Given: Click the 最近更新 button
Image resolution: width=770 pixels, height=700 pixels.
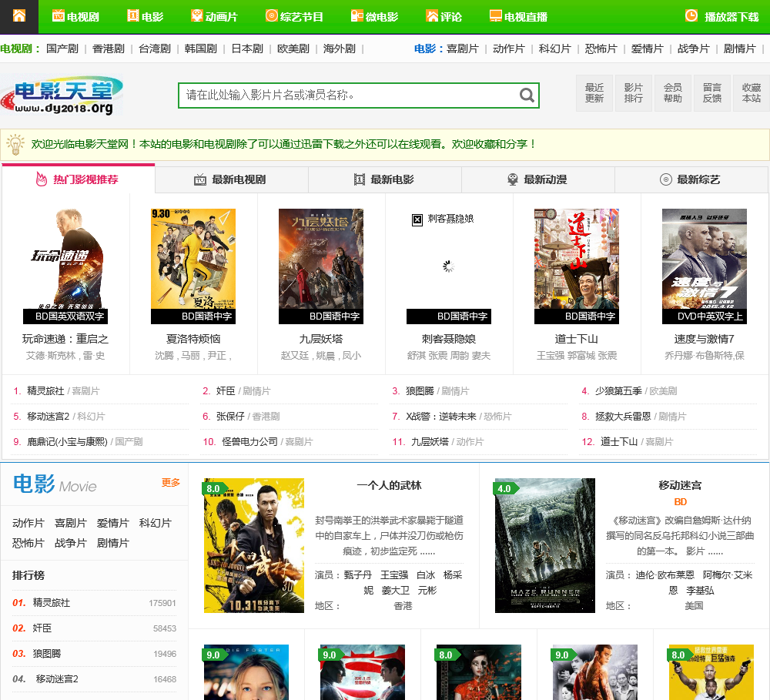Looking at the screenshot, I should pos(594,93).
